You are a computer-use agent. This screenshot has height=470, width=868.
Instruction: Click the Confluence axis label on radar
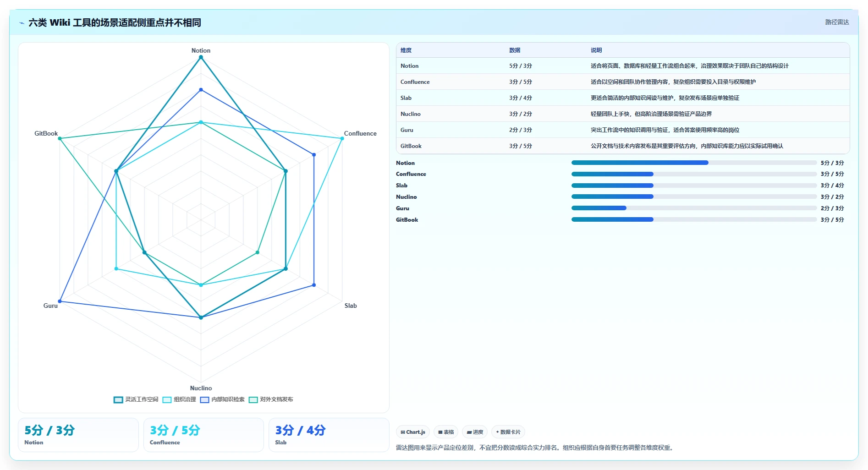tap(360, 133)
